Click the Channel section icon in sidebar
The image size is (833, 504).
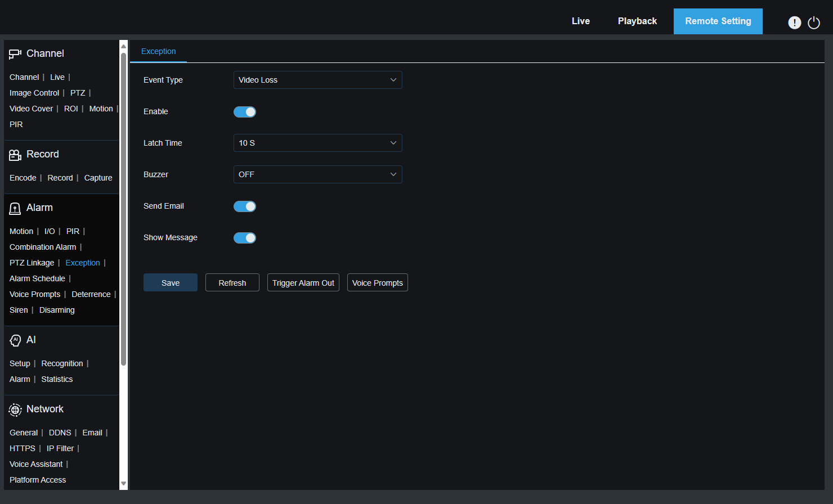(x=15, y=53)
